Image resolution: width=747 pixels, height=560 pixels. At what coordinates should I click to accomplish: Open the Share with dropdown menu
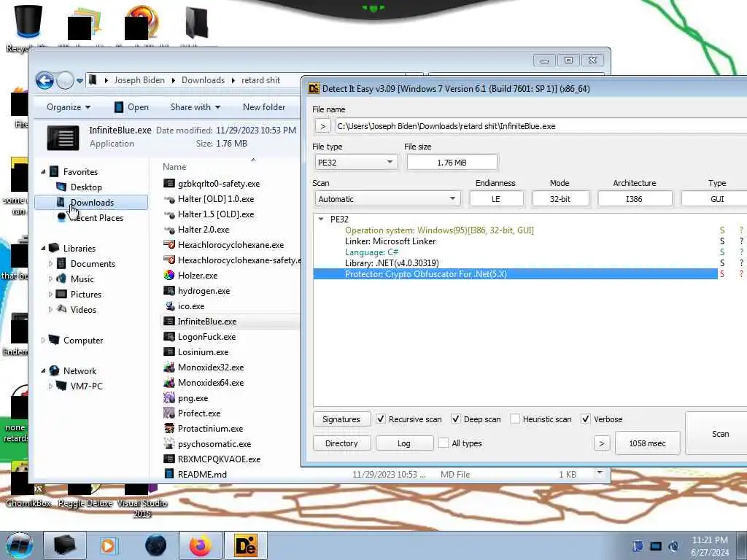coord(196,107)
